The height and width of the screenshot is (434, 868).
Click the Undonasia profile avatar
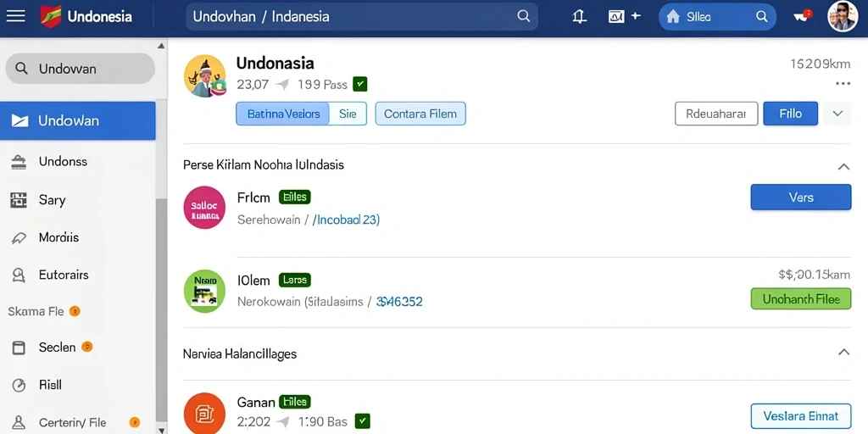coord(205,76)
